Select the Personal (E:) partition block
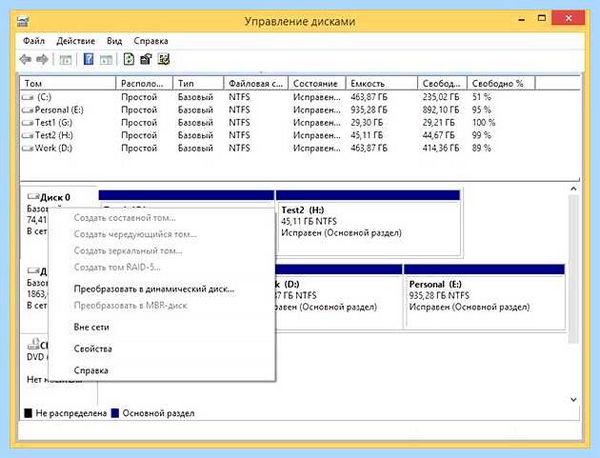The image size is (600, 458). (x=484, y=296)
